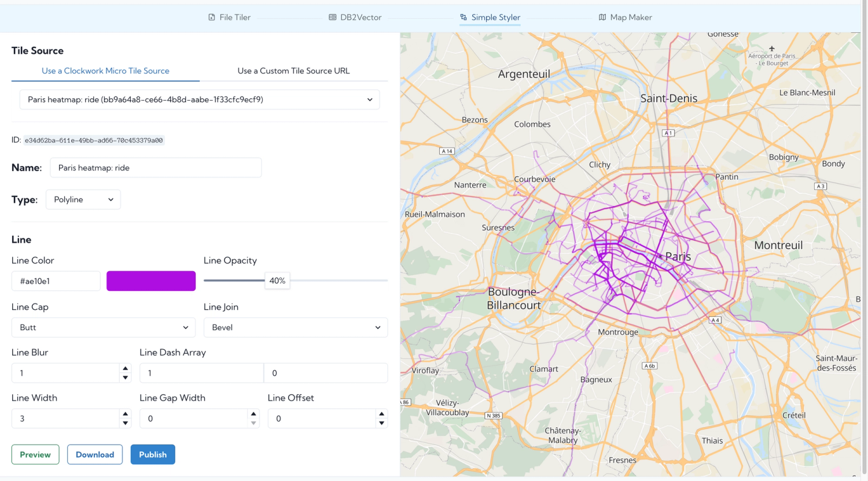
Task: Click the DB2Vector database icon
Action: [333, 17]
